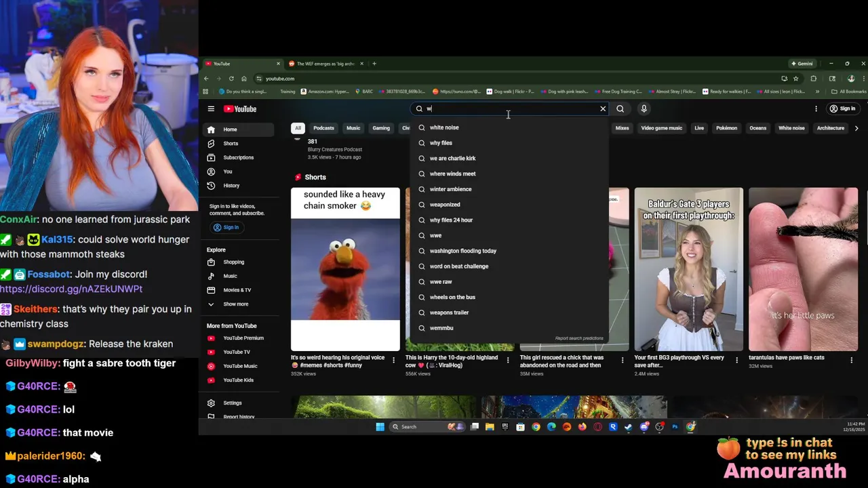Viewport: 868px width, 488px height.
Task: Choose the 'where winds meet' suggestion
Action: (x=509, y=174)
